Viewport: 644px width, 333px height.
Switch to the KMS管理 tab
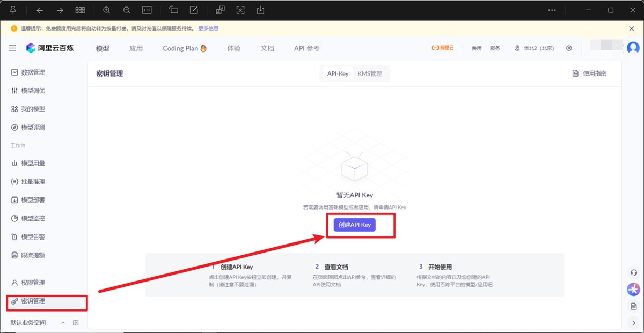click(x=370, y=73)
